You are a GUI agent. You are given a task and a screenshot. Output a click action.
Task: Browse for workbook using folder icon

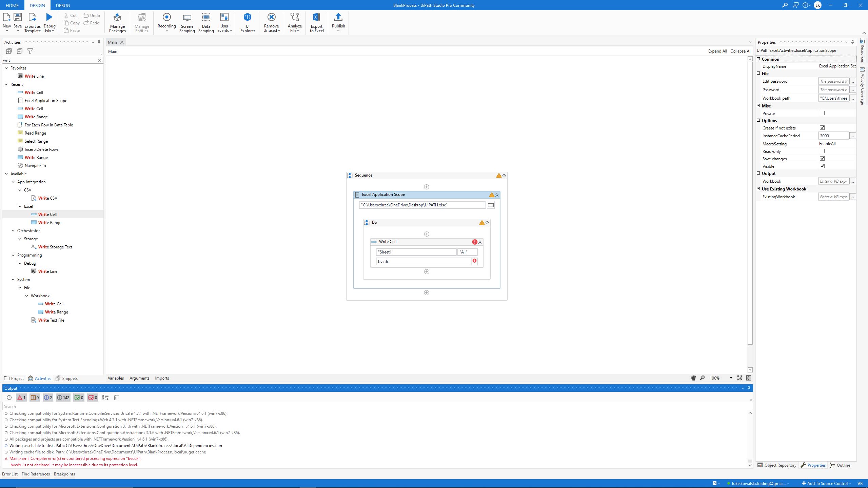click(x=491, y=205)
